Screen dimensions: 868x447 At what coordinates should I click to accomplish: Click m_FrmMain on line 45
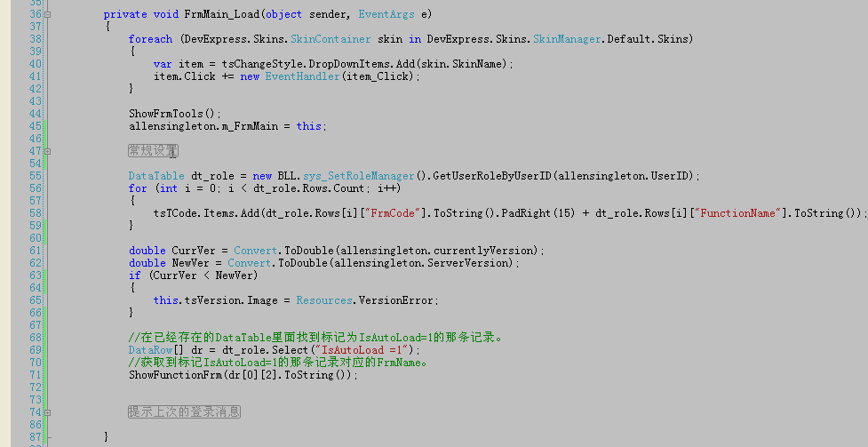tap(250, 126)
